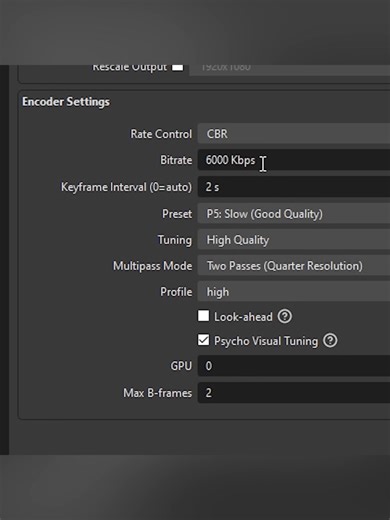Open the Preset dropdown showing P5: Slow
Viewport: 390px width, 520px height.
pyautogui.click(x=294, y=214)
